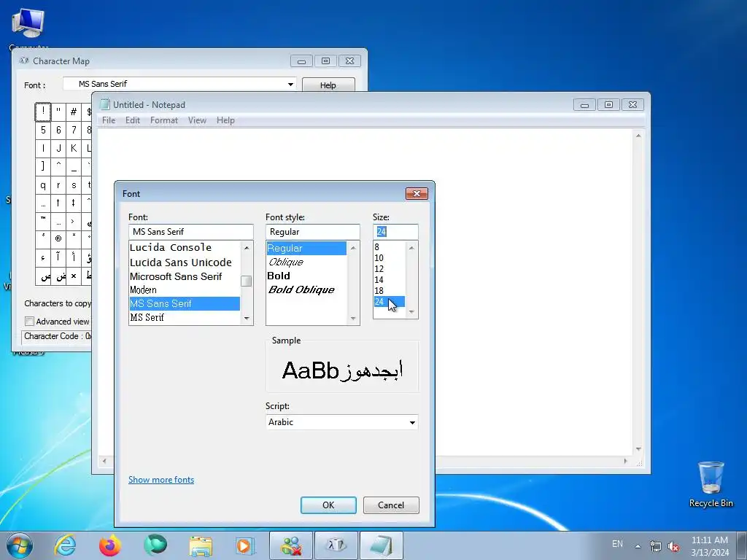Click Notepad vertical scrollbar down arrow
The image size is (747, 560).
pyautogui.click(x=638, y=449)
